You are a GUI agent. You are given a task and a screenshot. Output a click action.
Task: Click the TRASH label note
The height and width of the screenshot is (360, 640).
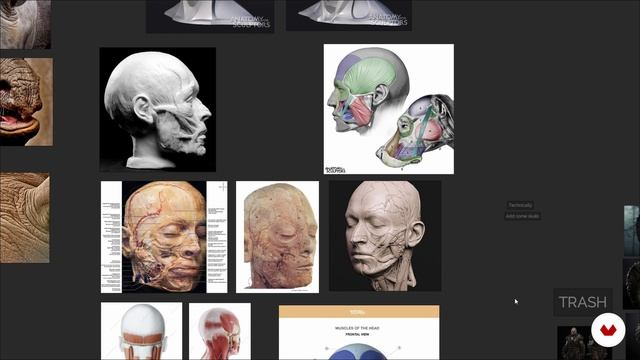(582, 302)
